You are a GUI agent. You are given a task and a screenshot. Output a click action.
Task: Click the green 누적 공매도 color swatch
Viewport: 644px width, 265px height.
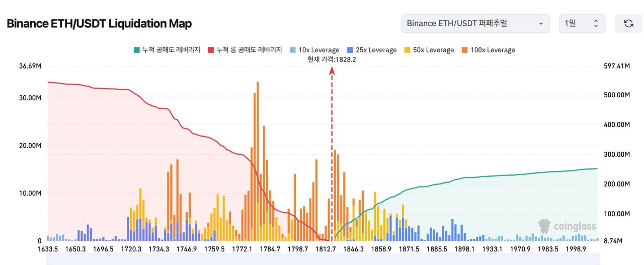click(x=136, y=50)
